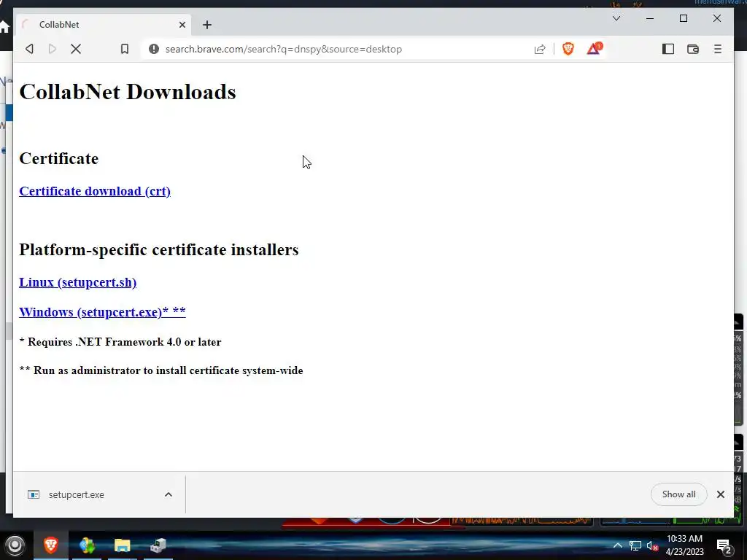Open Brave Shields lion icon
This screenshot has height=560, width=747.
click(568, 49)
